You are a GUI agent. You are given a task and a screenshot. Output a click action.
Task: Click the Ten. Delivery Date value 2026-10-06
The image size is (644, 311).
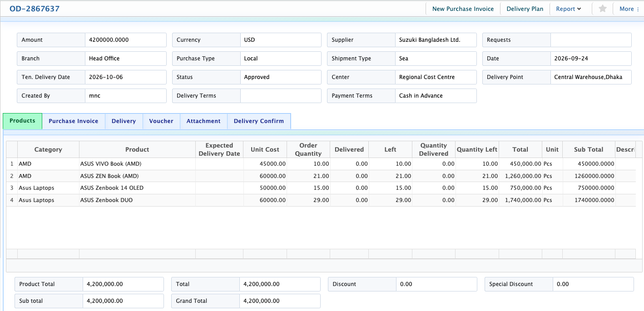click(x=126, y=77)
